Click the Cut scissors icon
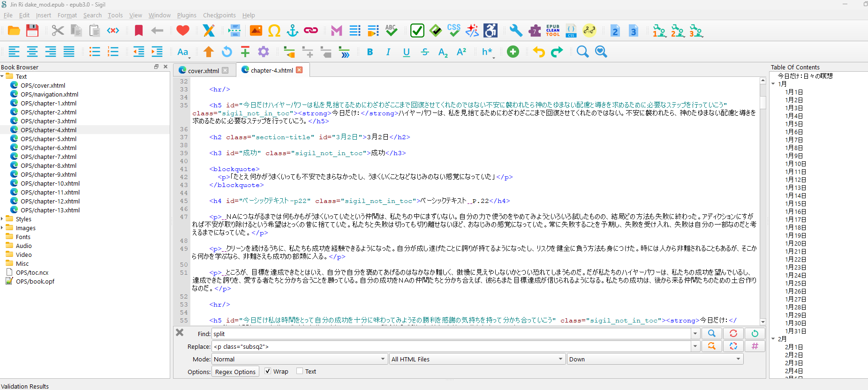The image size is (868, 390). point(58,31)
